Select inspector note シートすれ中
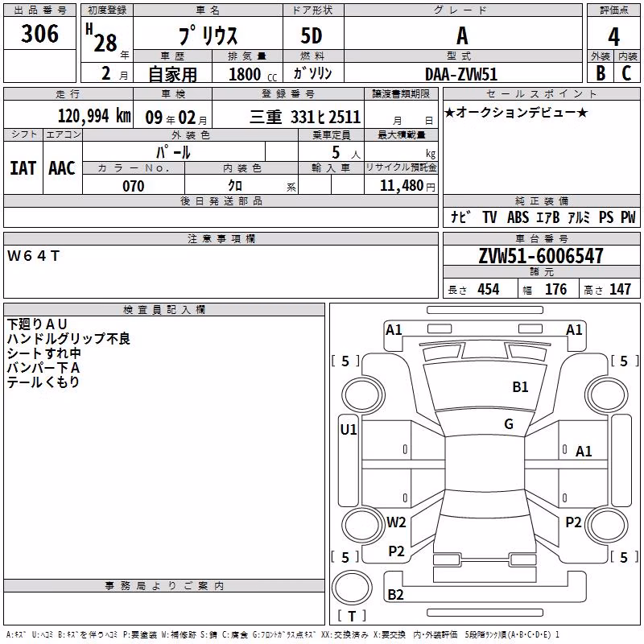Image resolution: width=644 pixels, height=644 pixels. click(44, 353)
